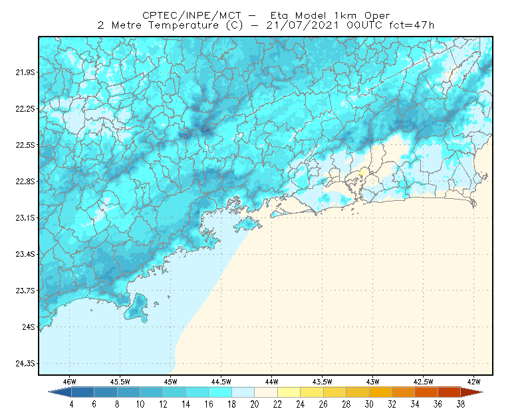Click the 20-22 cream colorbar swatch
The width and height of the screenshot is (532, 411).
[x=266, y=392]
